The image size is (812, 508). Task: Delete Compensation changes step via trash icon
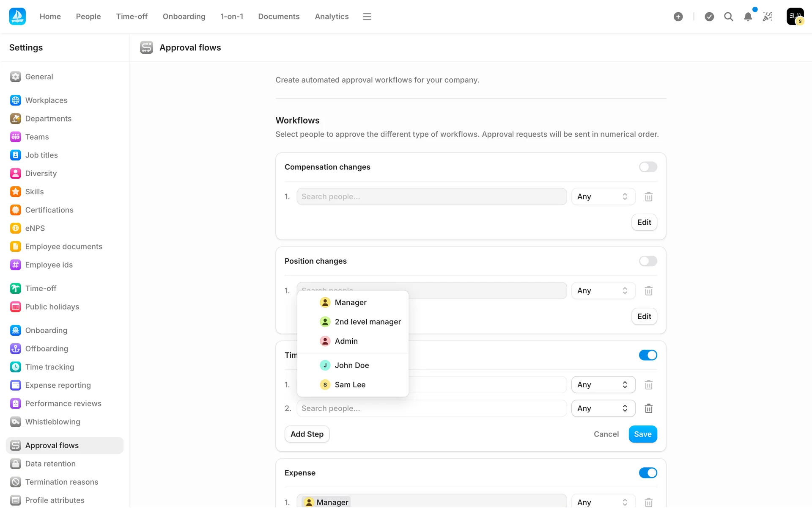point(648,197)
